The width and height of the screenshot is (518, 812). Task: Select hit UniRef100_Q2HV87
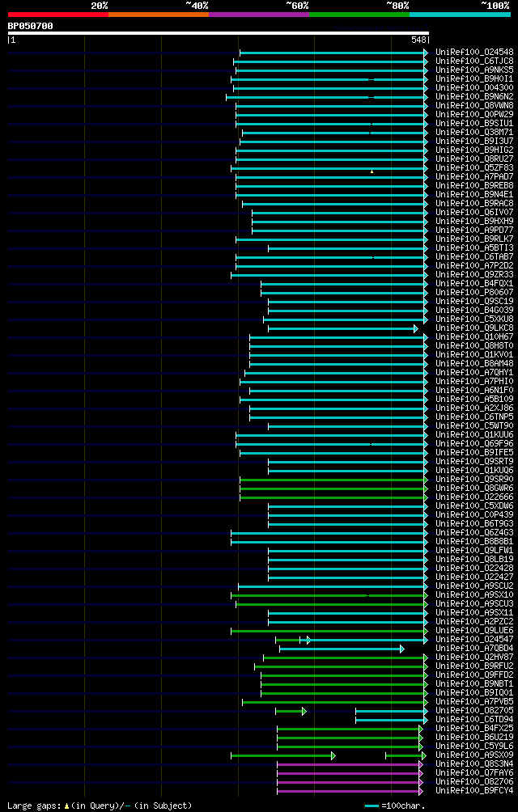(474, 657)
